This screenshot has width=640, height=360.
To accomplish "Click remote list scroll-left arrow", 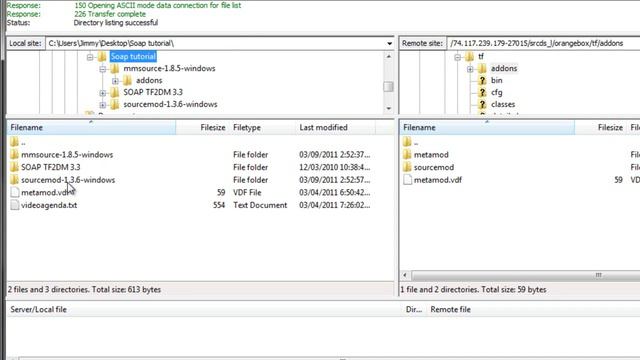I will (x=405, y=275).
